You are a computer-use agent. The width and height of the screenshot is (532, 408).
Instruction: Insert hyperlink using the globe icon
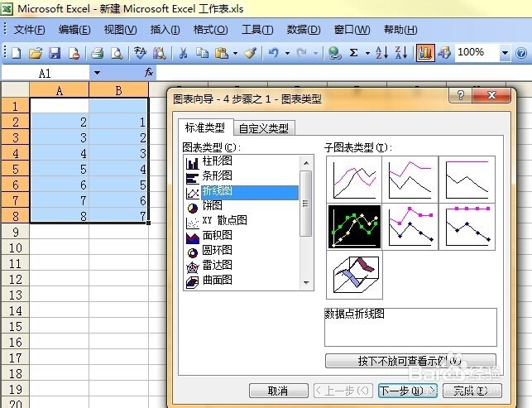click(334, 53)
